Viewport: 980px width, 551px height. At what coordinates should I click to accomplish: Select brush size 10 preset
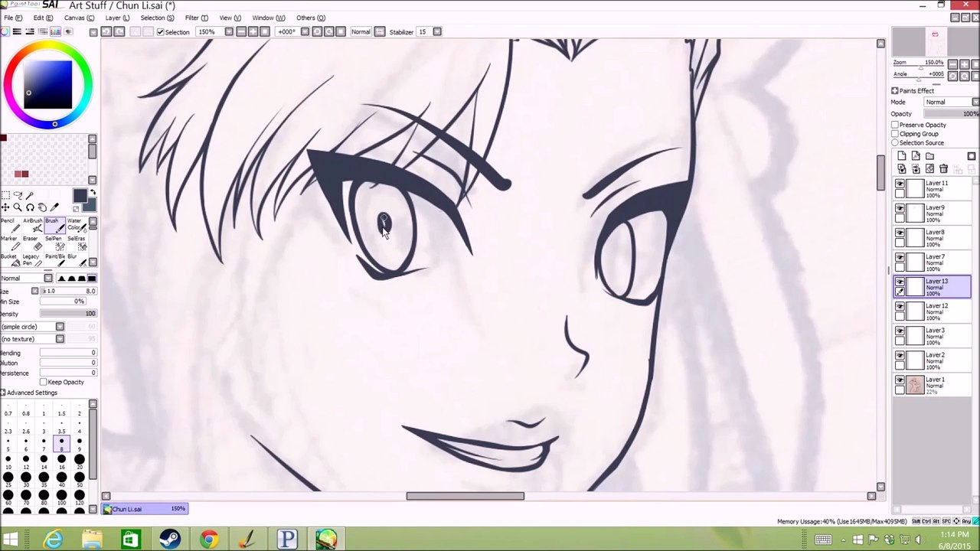click(8, 461)
